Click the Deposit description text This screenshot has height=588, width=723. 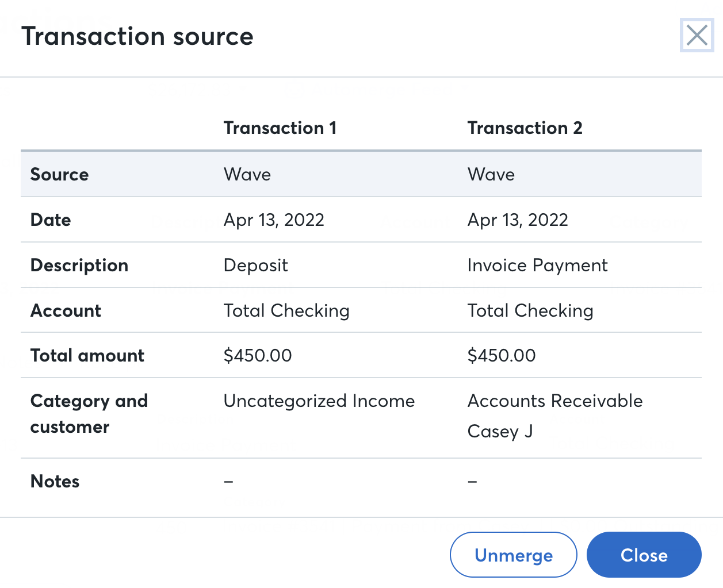[256, 265]
